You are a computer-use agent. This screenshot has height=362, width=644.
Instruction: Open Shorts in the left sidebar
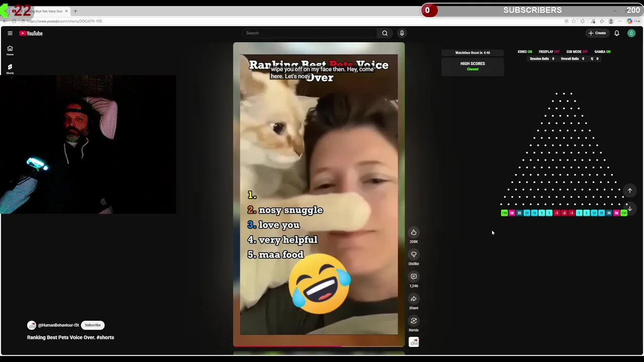pos(10,69)
